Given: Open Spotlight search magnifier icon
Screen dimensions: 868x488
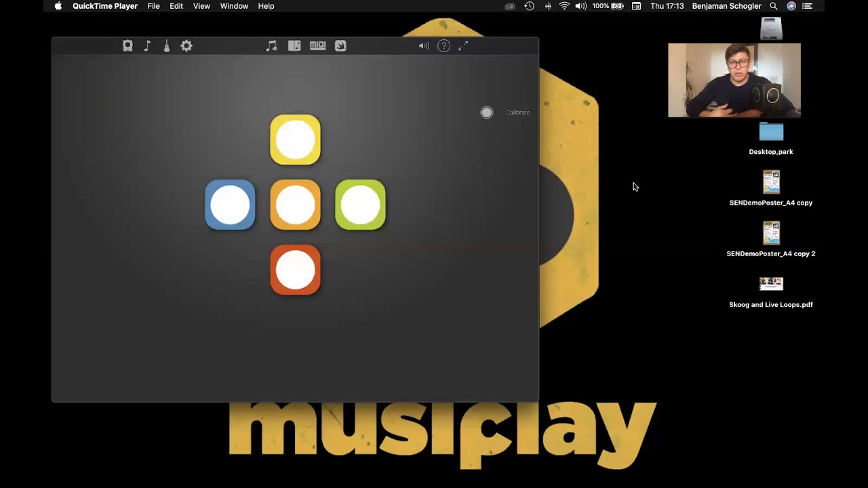Looking at the screenshot, I should [x=774, y=6].
